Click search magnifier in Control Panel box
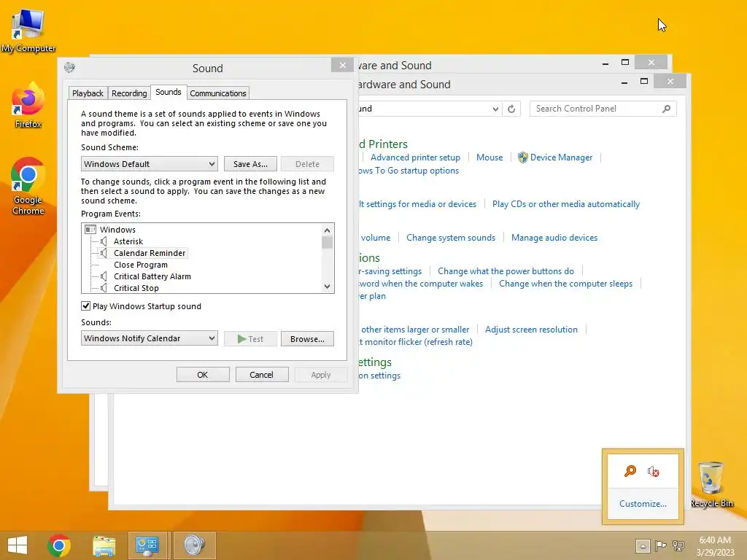 click(667, 109)
